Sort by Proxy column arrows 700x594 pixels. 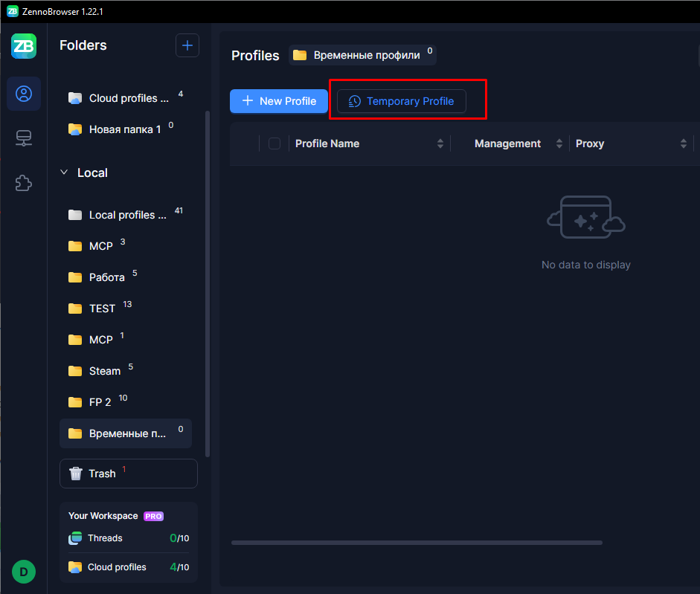[x=683, y=143]
